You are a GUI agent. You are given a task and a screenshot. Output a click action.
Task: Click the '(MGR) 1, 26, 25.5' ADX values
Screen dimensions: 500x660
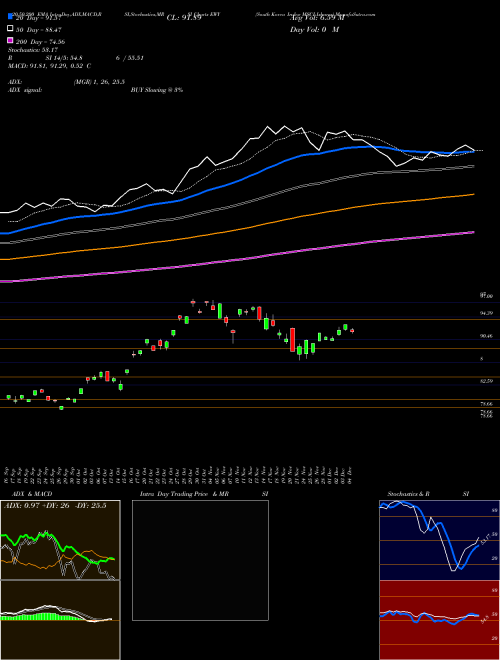point(99,82)
